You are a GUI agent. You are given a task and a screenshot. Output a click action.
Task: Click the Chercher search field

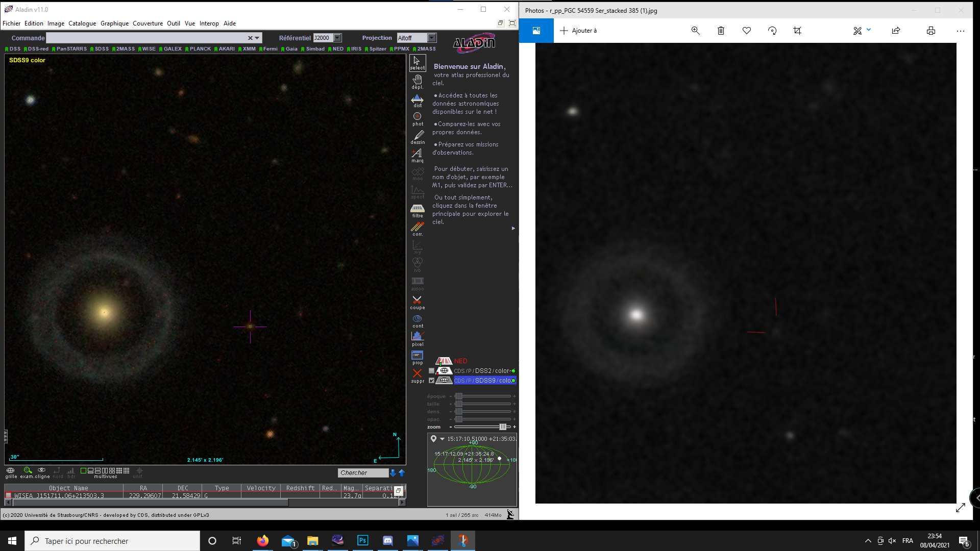(x=363, y=473)
